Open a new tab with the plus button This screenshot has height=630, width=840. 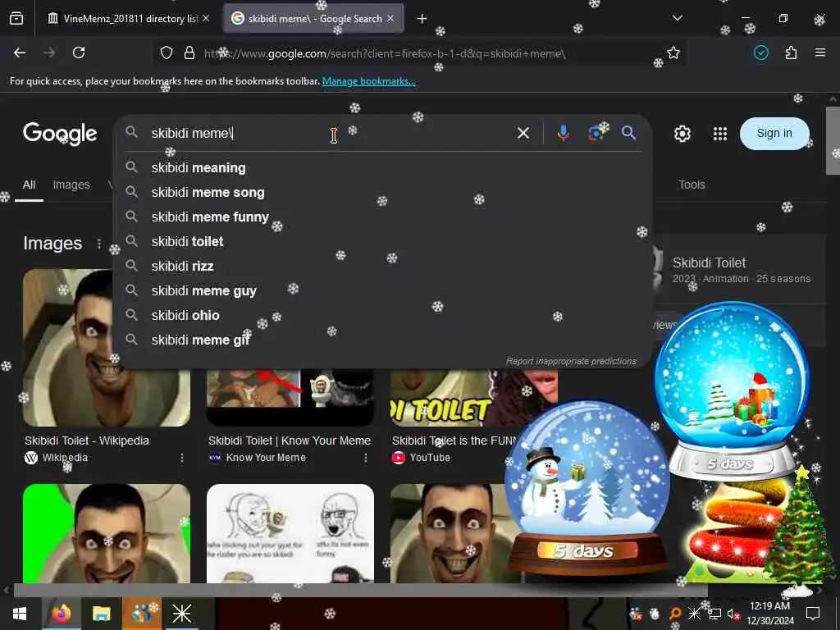(x=422, y=19)
